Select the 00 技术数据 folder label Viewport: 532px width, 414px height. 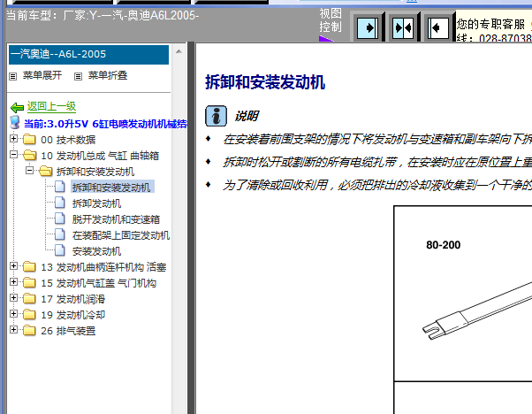68,140
